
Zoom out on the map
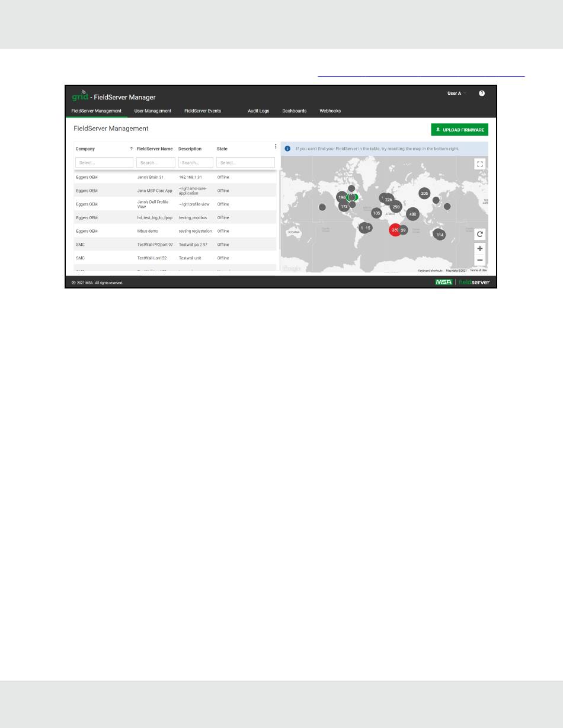point(480,260)
